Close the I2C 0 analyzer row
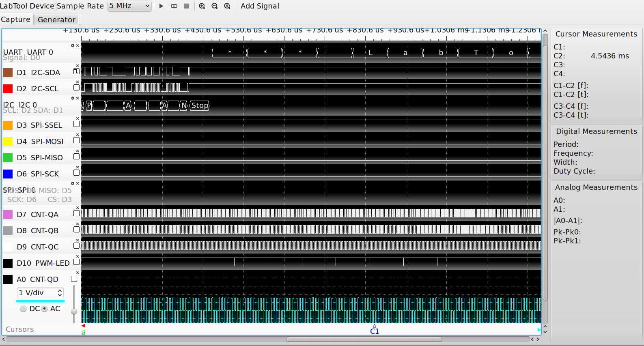The image size is (644, 346). click(78, 98)
